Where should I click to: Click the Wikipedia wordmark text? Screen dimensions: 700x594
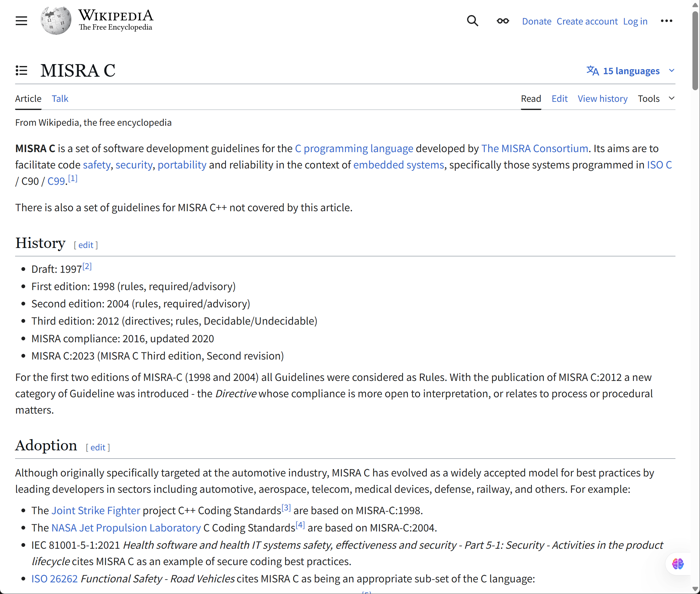tap(116, 16)
